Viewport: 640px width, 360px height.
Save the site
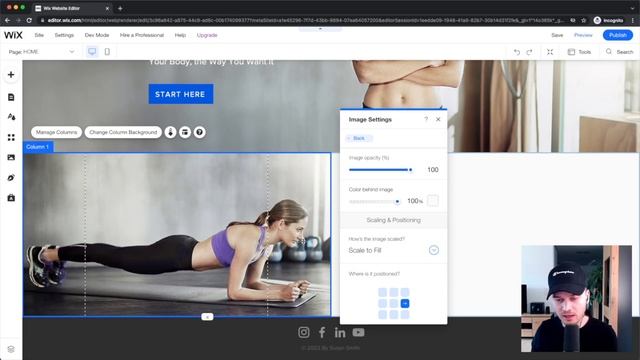tap(557, 35)
